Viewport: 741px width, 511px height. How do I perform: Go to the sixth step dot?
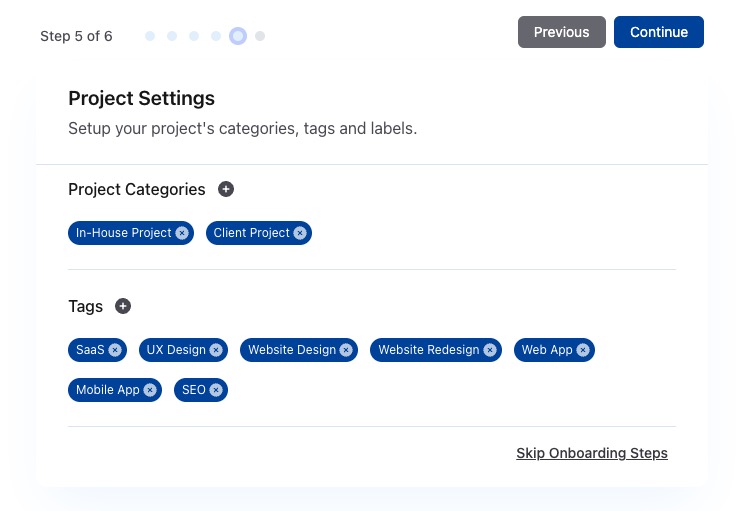260,36
